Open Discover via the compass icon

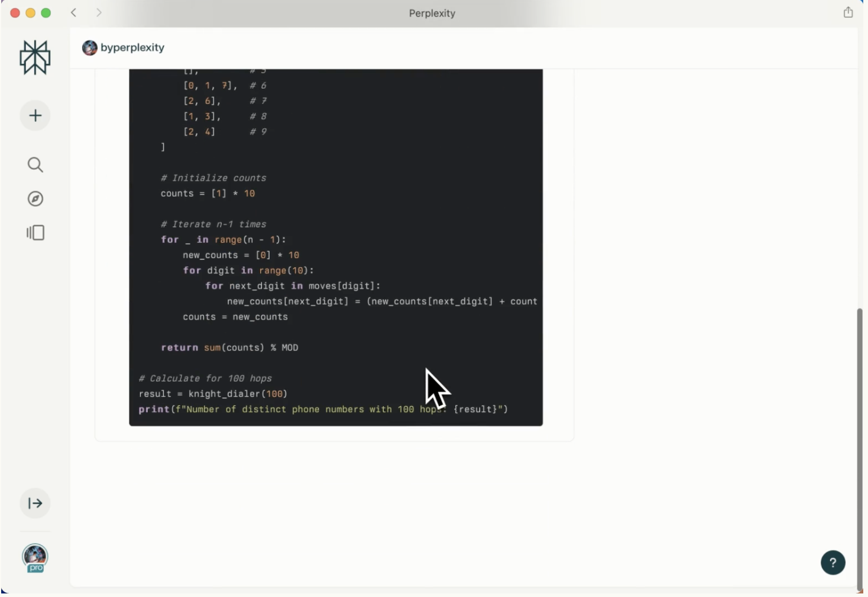click(x=35, y=199)
